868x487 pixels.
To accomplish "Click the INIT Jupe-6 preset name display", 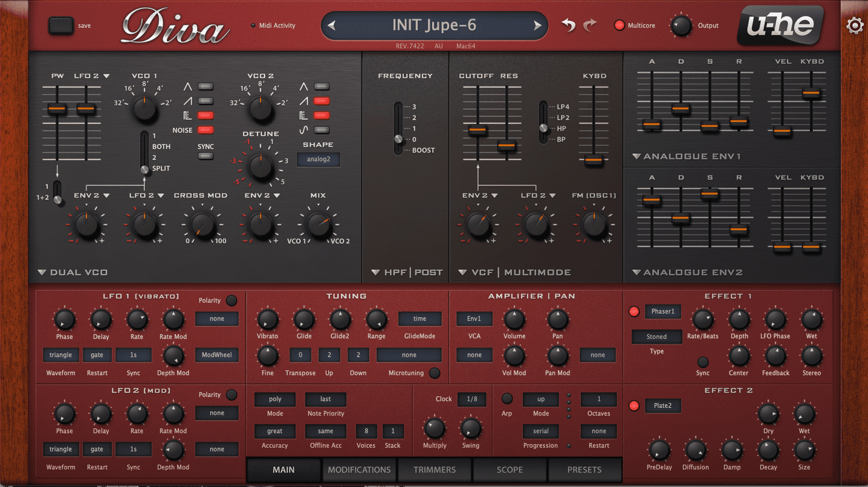I will (434, 25).
